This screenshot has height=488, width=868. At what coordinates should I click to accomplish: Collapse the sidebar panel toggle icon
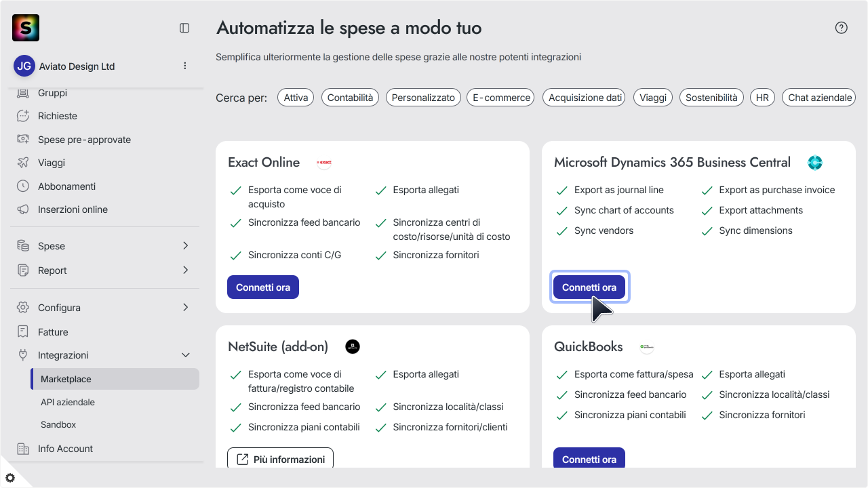click(184, 28)
